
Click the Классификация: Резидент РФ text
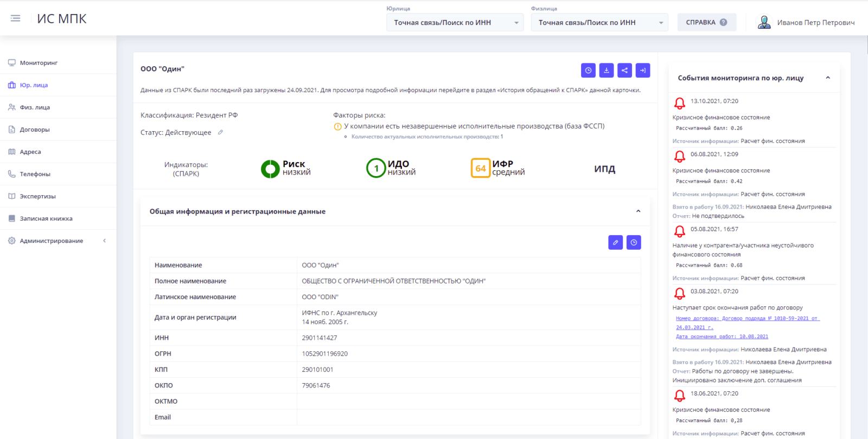coord(189,115)
